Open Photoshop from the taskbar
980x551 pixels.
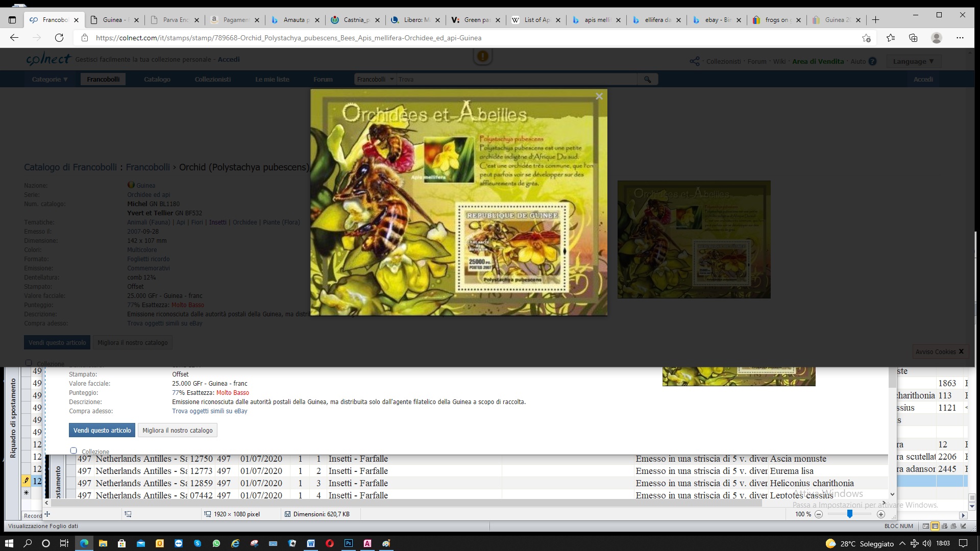349,543
